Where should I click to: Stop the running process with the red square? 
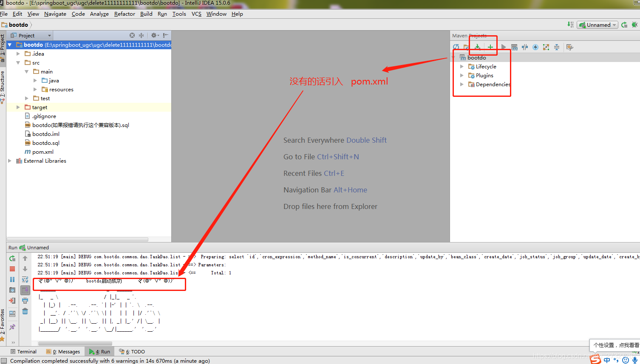(12, 269)
